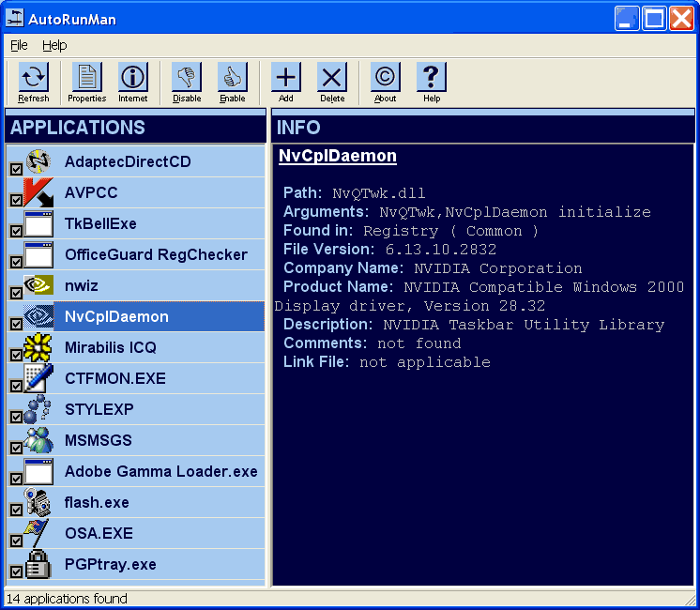Open the File menu
This screenshot has width=700, height=610.
(x=19, y=45)
